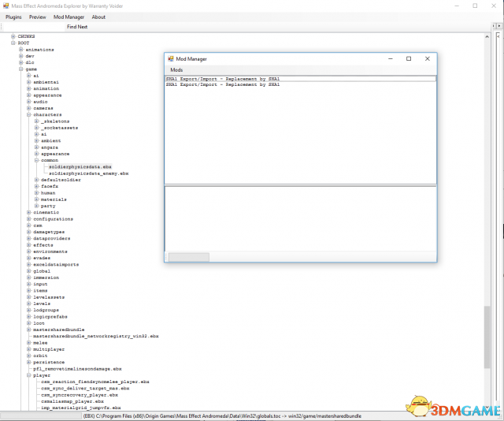Collapse the ROOT tree node

click(13, 43)
